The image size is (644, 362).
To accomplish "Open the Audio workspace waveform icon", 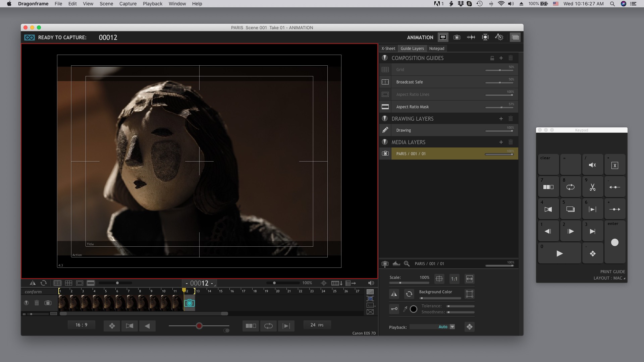I will click(x=471, y=37).
